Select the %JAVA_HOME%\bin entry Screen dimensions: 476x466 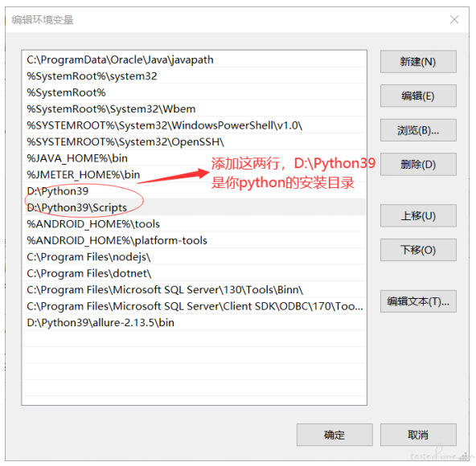pos(195,158)
